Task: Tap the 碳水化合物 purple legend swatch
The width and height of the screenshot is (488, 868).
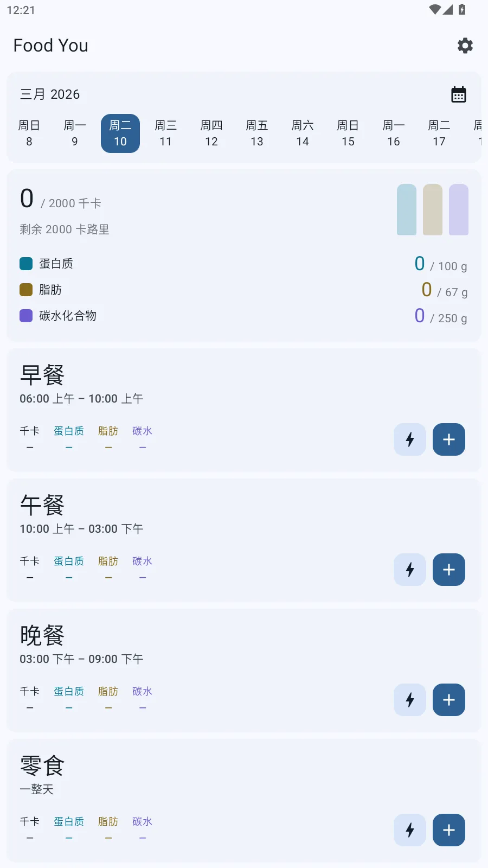Action: [x=26, y=316]
